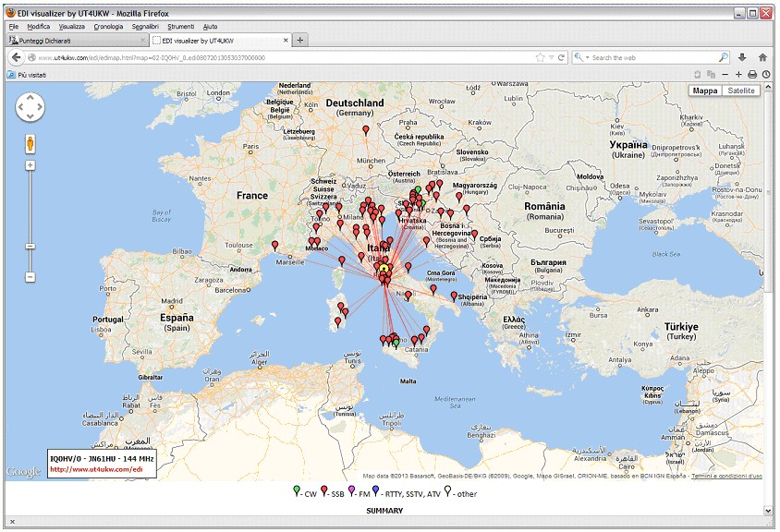The height and width of the screenshot is (532, 780).
Task: Close the Punteggi Dichiarati tab
Action: pyautogui.click(x=142, y=41)
